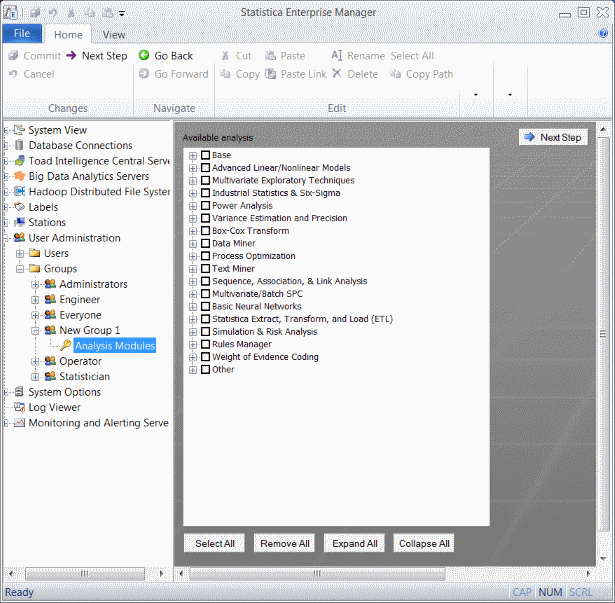Click the Rename icon in ribbon
This screenshot has height=603, width=615.
tap(337, 55)
